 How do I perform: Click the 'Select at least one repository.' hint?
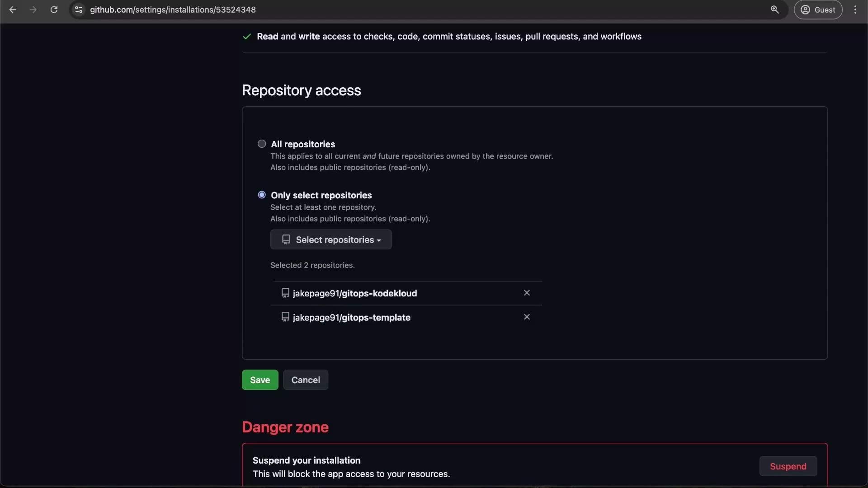(323, 207)
